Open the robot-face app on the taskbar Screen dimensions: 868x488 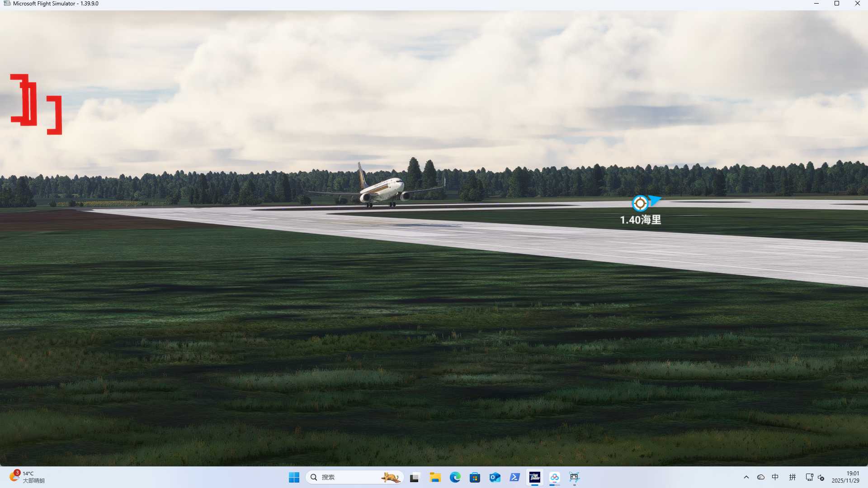click(574, 477)
